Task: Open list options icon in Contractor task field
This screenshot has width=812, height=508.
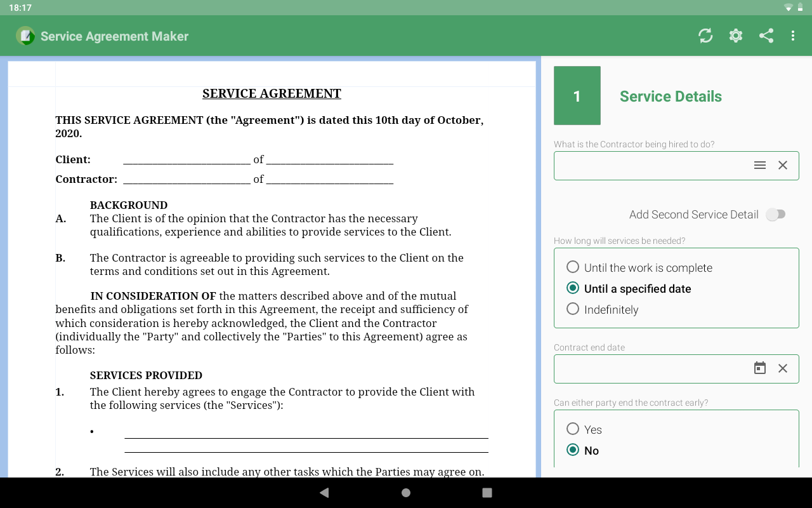Action: 760,165
